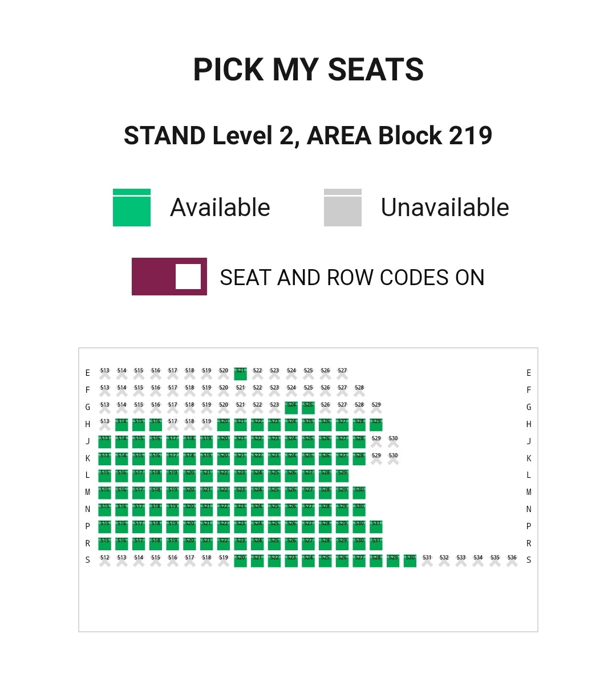This screenshot has width=616, height=678.
Task: Choose seat 531 in row P
Action: pos(376,526)
